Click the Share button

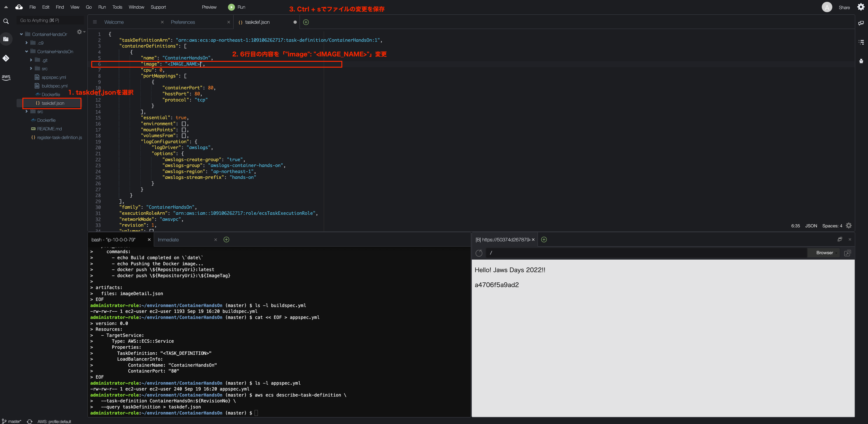844,7
